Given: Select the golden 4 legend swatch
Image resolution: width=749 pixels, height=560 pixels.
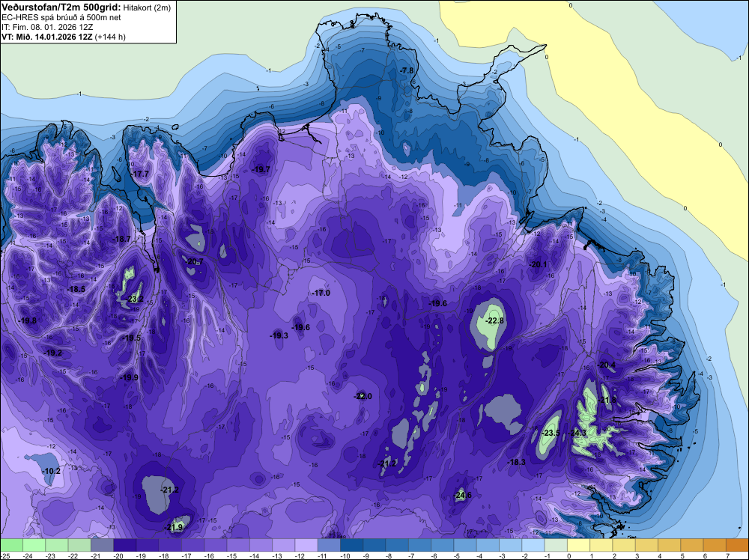Looking at the screenshot, I should coord(669,545).
